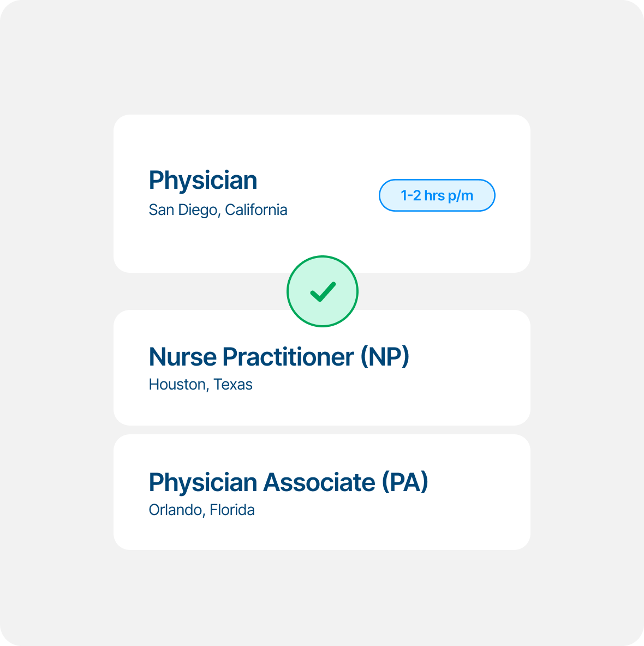Viewport: 644px width, 646px height.
Task: Click empty space right of Houston, Texas
Action: (382, 385)
